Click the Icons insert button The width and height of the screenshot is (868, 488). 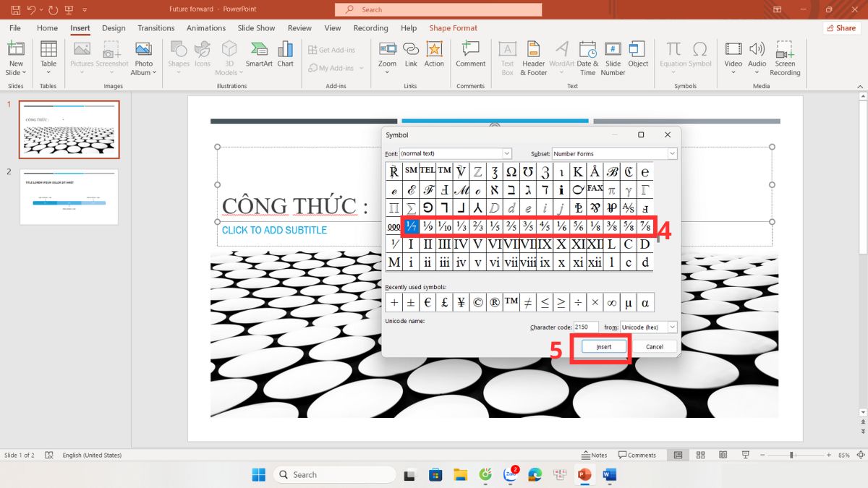203,54
